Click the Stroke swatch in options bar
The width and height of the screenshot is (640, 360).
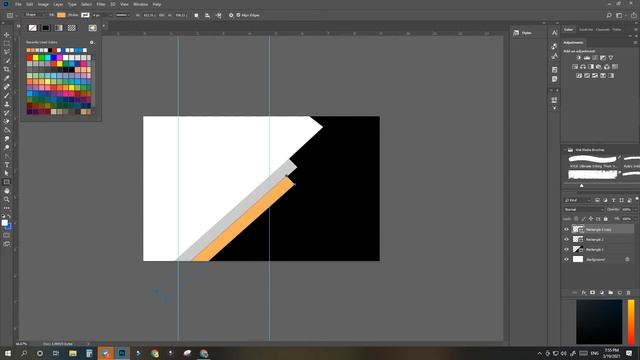click(85, 15)
